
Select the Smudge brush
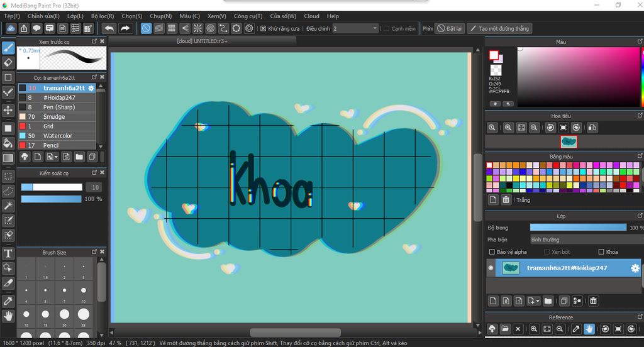click(57, 117)
